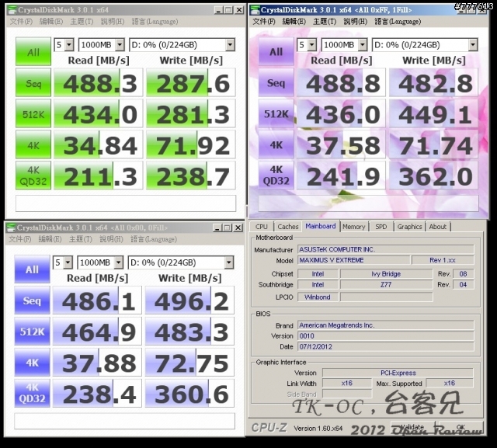This screenshot has width=497, height=448.
Task: Click BIOS date 07/12/2012 field
Action: point(386,346)
